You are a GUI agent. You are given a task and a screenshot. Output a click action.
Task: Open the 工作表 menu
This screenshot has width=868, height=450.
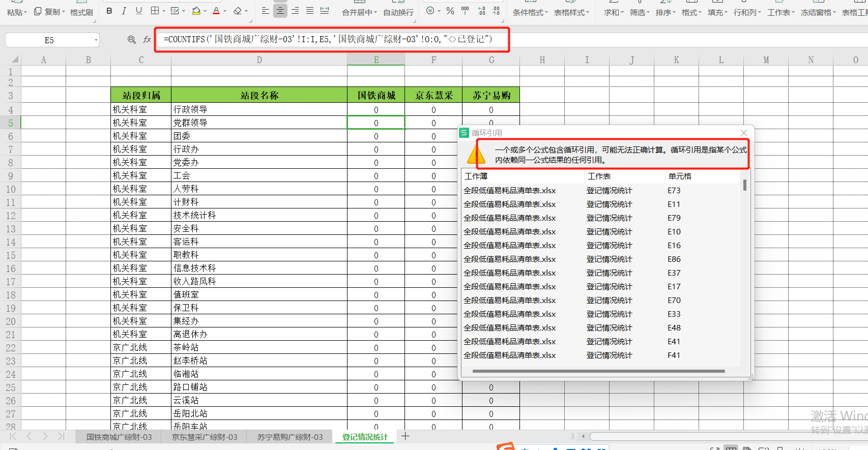coord(781,12)
